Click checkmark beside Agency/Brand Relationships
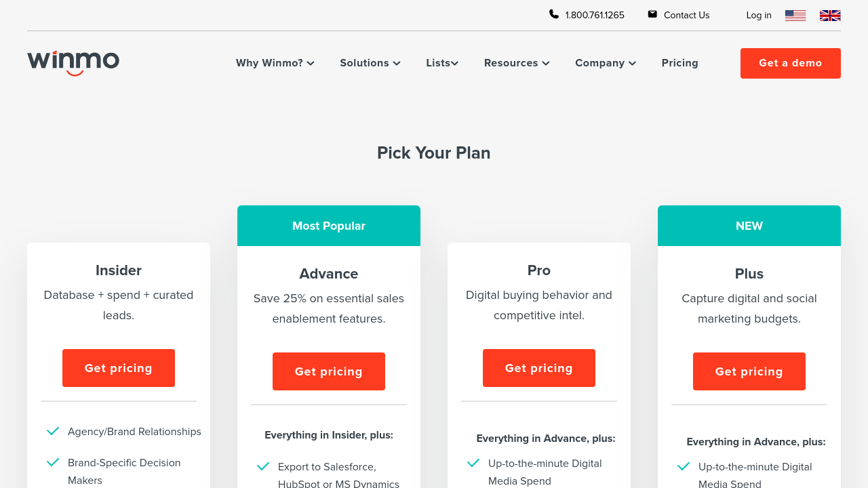Viewport: 868px width, 488px height. click(53, 431)
